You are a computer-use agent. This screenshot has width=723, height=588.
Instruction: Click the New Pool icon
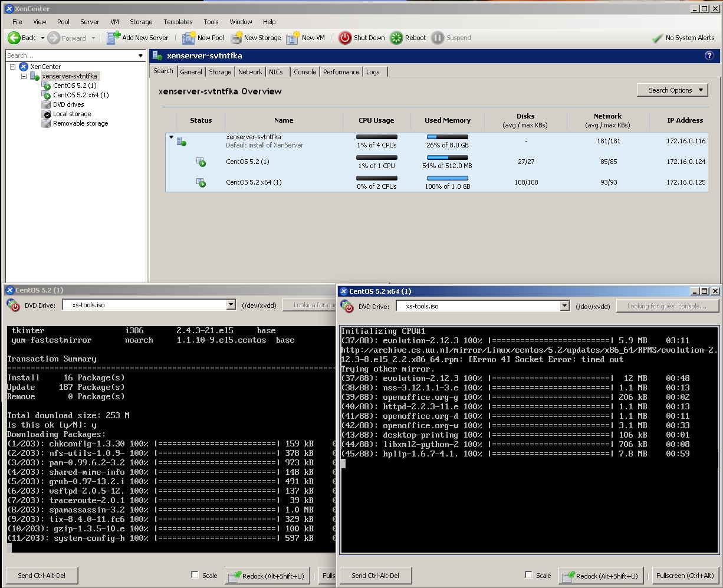pos(189,38)
